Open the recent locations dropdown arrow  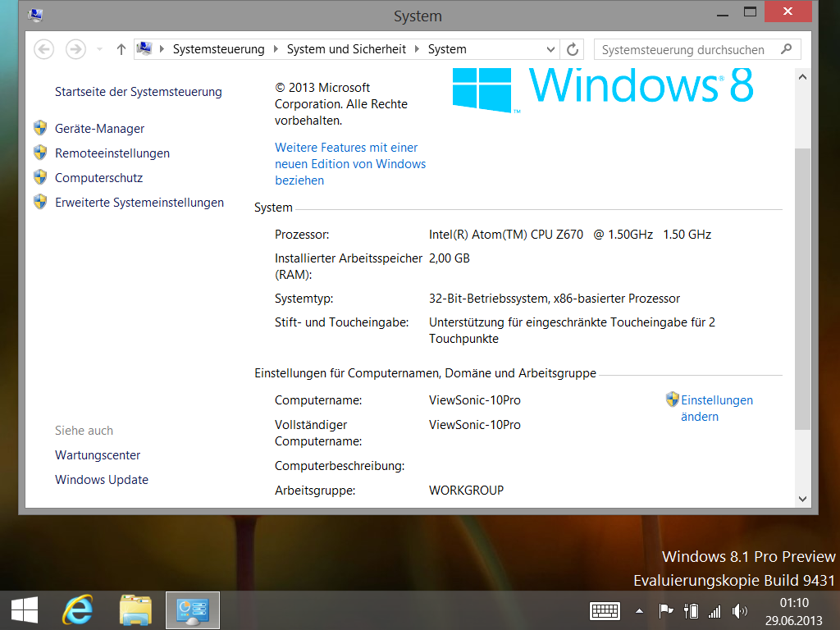[99, 49]
